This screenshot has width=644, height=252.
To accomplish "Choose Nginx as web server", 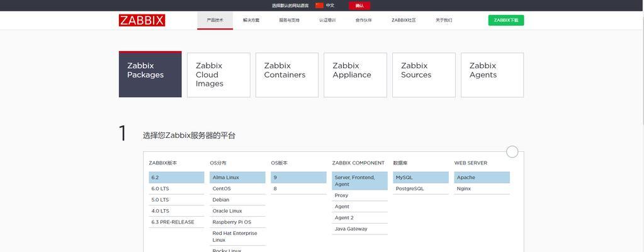I will 482,189.
